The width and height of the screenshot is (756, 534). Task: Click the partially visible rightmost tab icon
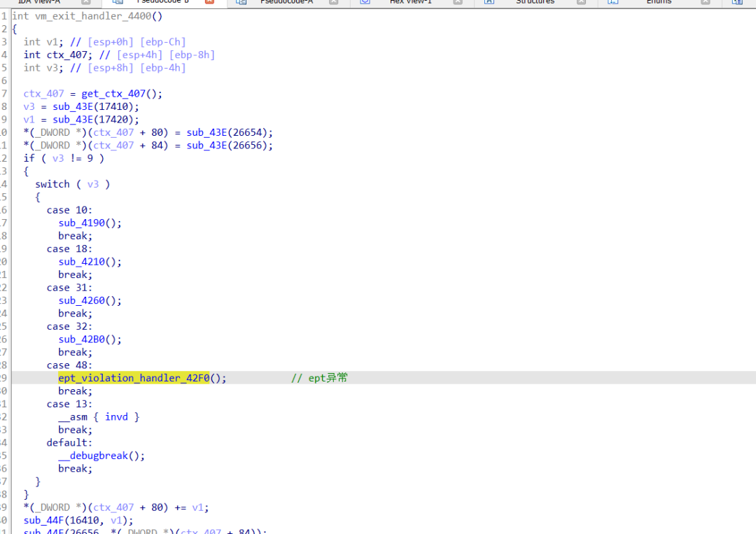tap(737, 2)
